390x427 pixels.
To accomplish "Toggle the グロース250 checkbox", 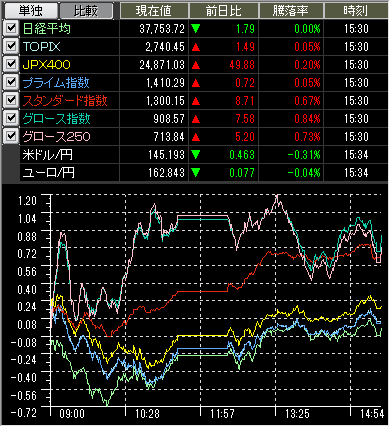I will [11, 136].
